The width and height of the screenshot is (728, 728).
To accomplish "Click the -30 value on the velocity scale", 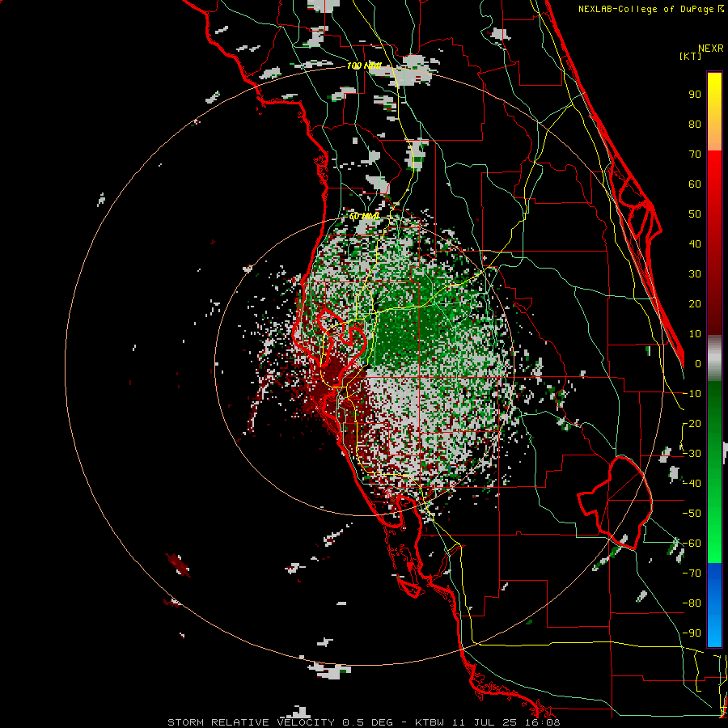I will pyautogui.click(x=692, y=454).
